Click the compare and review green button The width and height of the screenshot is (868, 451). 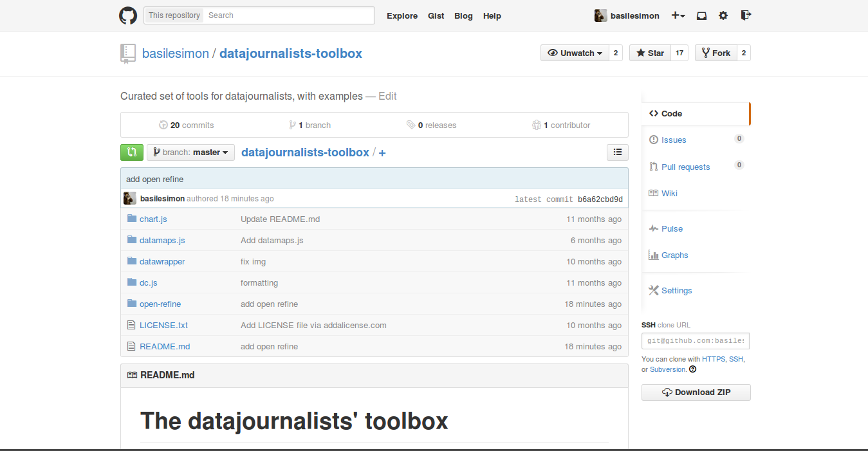point(132,152)
